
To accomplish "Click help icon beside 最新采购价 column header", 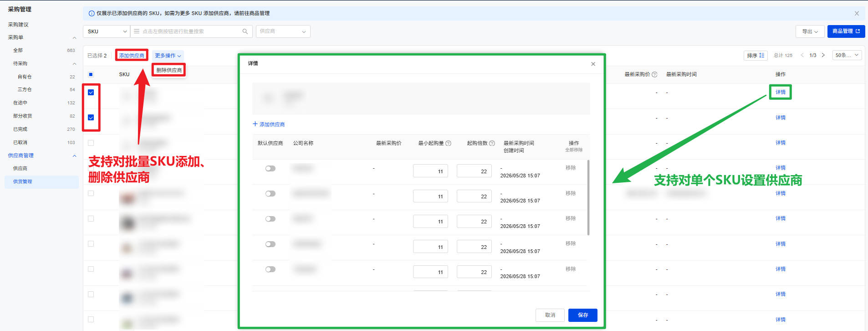I will [654, 74].
